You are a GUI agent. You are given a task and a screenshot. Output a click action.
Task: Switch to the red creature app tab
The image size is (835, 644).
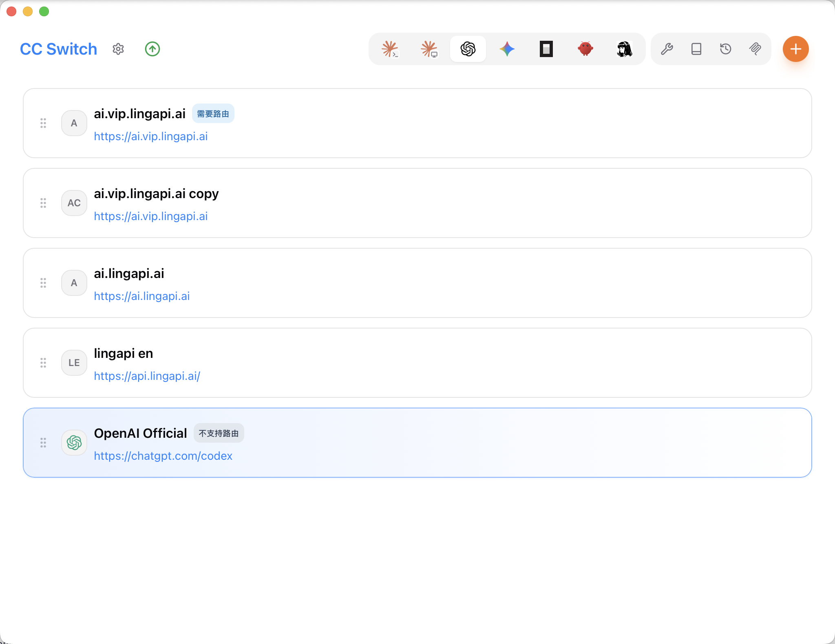coord(585,49)
